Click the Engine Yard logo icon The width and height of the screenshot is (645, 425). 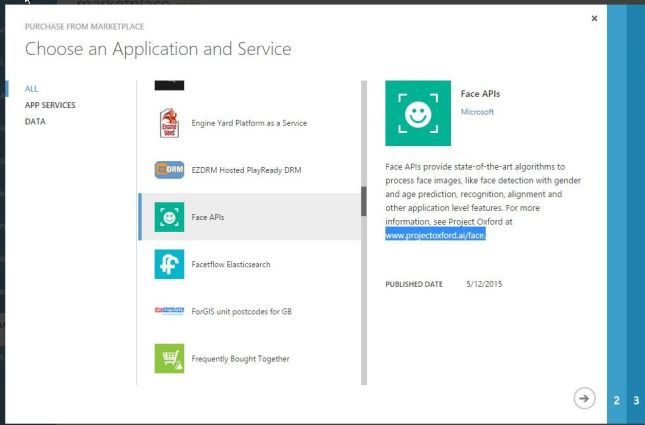click(x=169, y=123)
